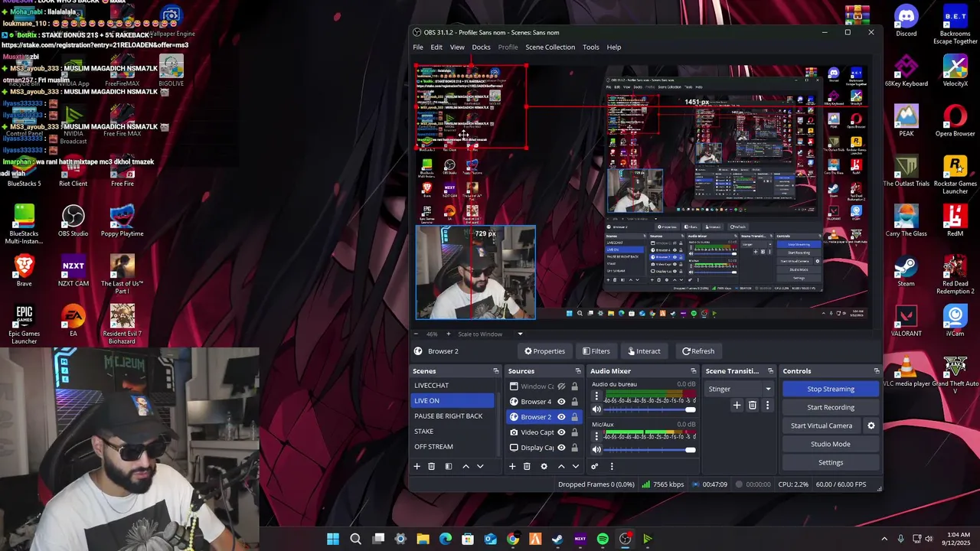Hide Display Capture source
The image size is (980, 551).
[561, 448]
